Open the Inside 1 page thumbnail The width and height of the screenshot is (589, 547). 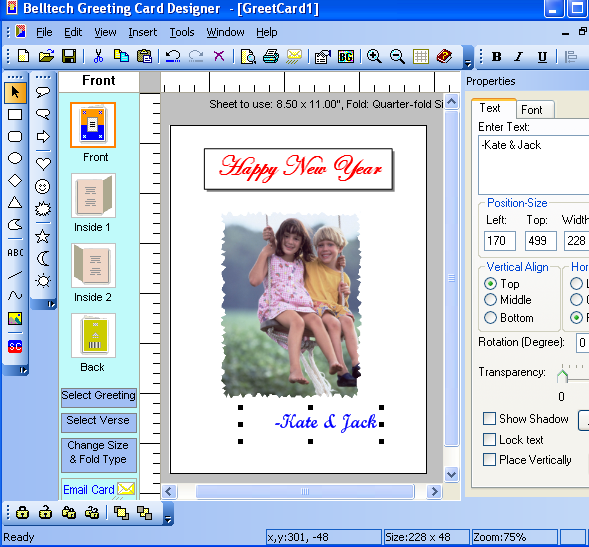click(93, 195)
